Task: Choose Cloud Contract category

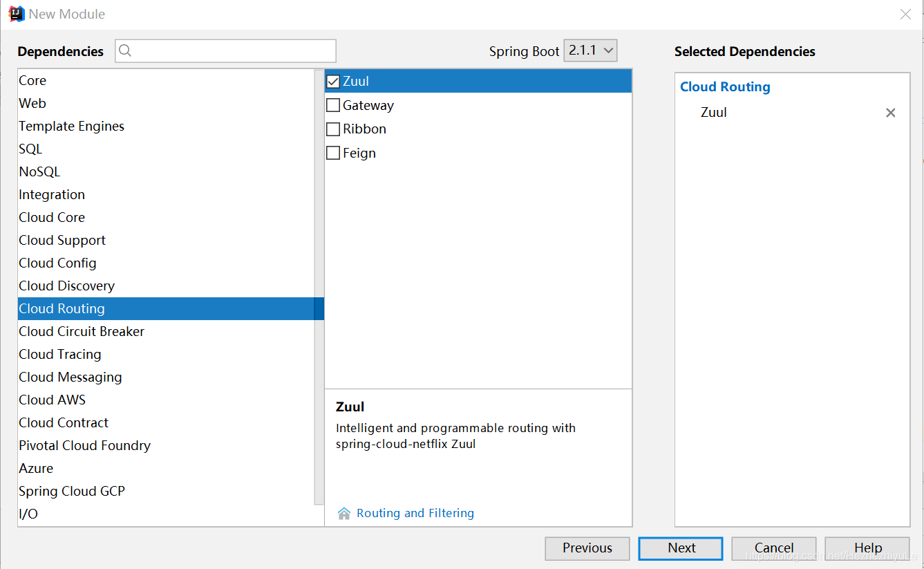Action: [x=166, y=423]
